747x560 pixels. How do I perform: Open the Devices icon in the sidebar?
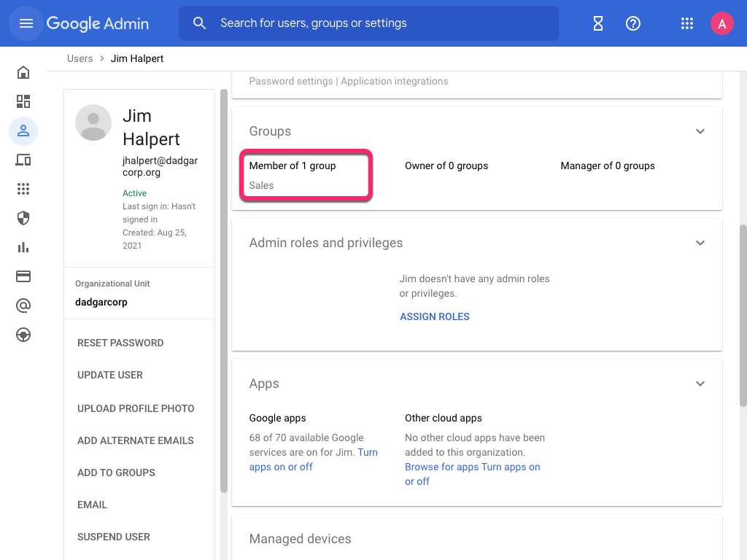23,160
